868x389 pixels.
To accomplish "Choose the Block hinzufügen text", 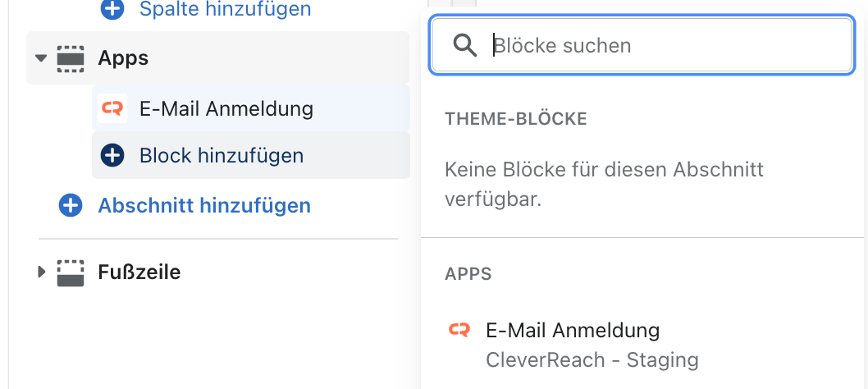I will 222,156.
